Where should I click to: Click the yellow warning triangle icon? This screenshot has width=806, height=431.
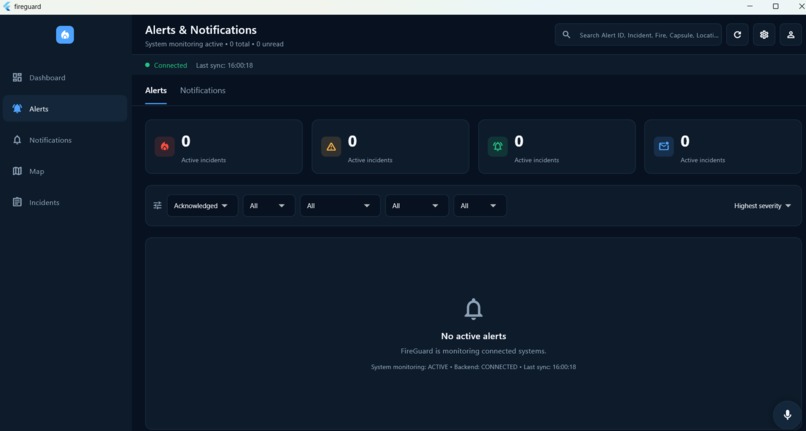pyautogui.click(x=331, y=147)
